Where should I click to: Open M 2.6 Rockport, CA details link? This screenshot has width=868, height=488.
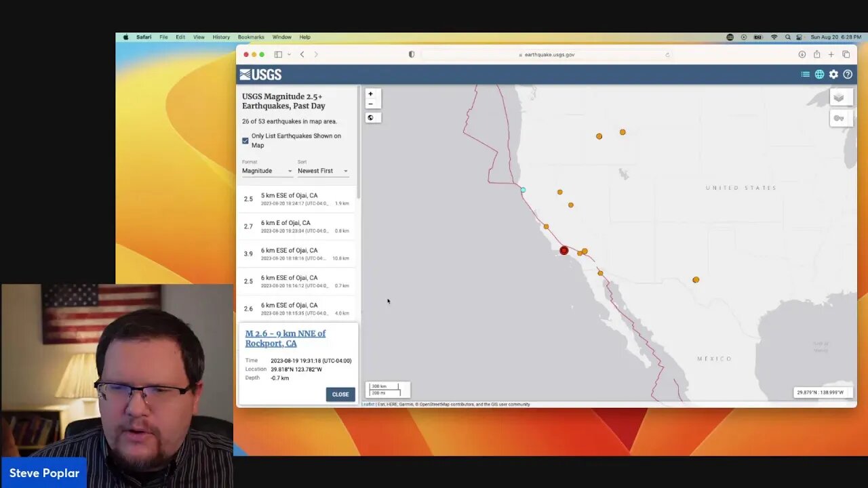point(285,338)
